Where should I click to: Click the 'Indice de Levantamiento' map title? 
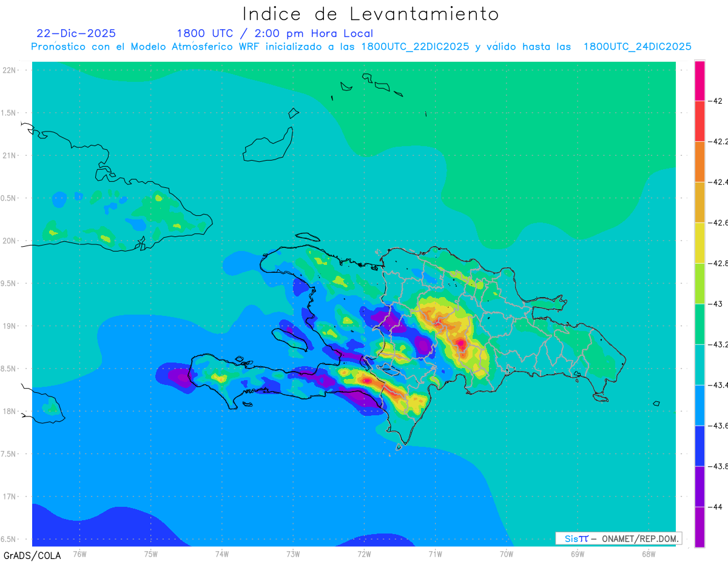[371, 13]
